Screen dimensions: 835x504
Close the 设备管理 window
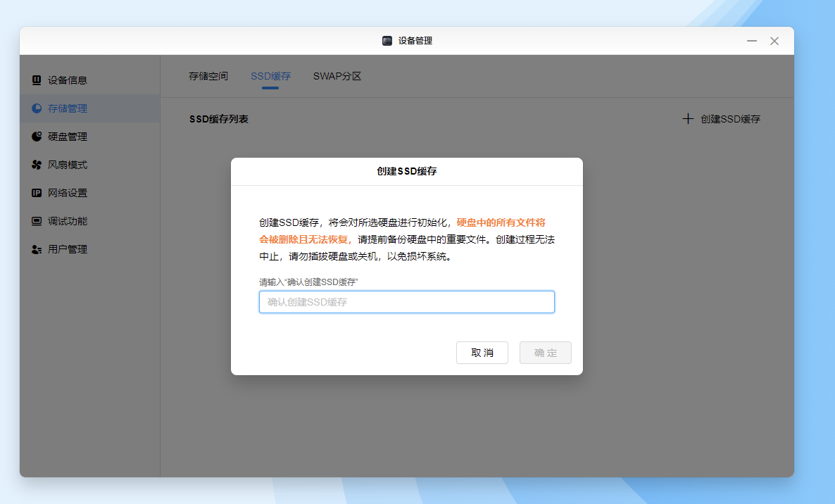(774, 41)
